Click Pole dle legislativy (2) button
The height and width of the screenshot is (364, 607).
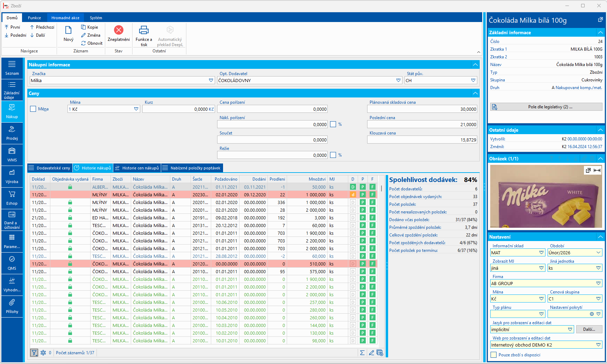pyautogui.click(x=546, y=107)
